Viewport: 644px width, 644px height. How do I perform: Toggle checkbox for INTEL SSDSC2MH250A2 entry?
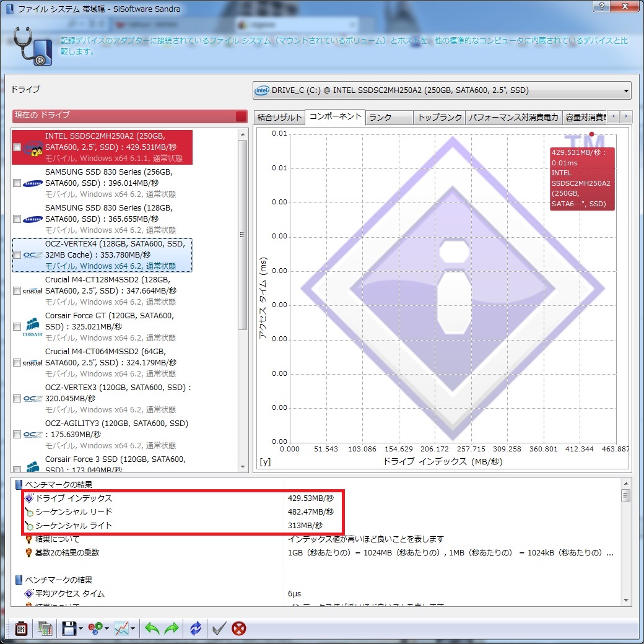point(17,147)
